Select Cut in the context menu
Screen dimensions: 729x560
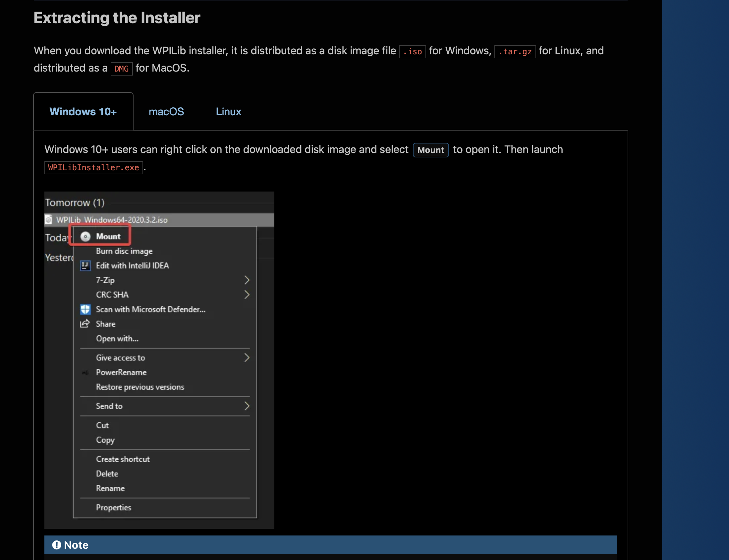coord(102,425)
